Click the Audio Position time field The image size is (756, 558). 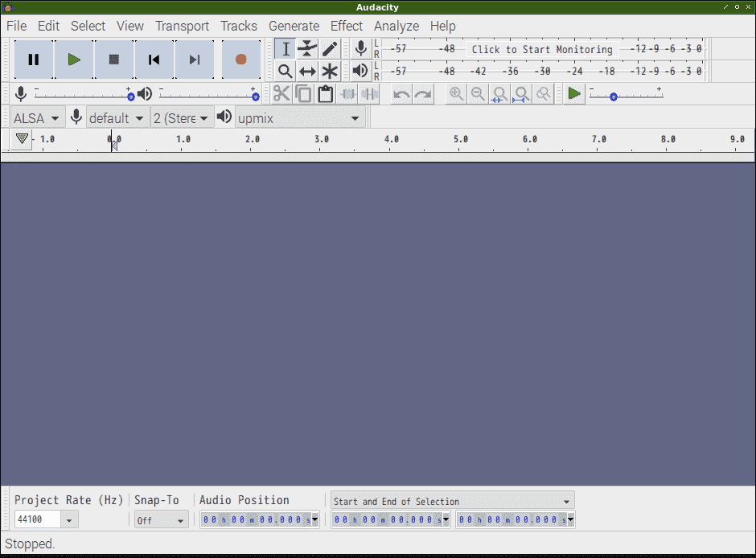click(256, 519)
